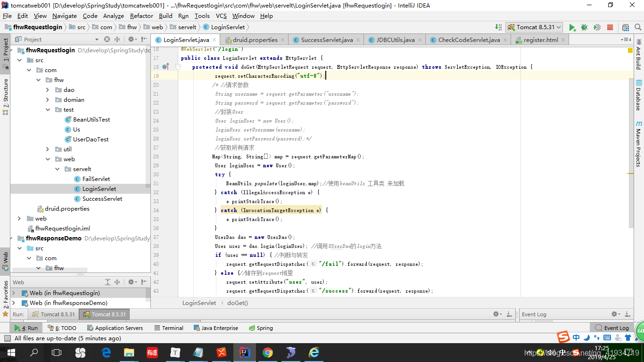Expand the util package node
The width and height of the screenshot is (644, 362).
48,149
